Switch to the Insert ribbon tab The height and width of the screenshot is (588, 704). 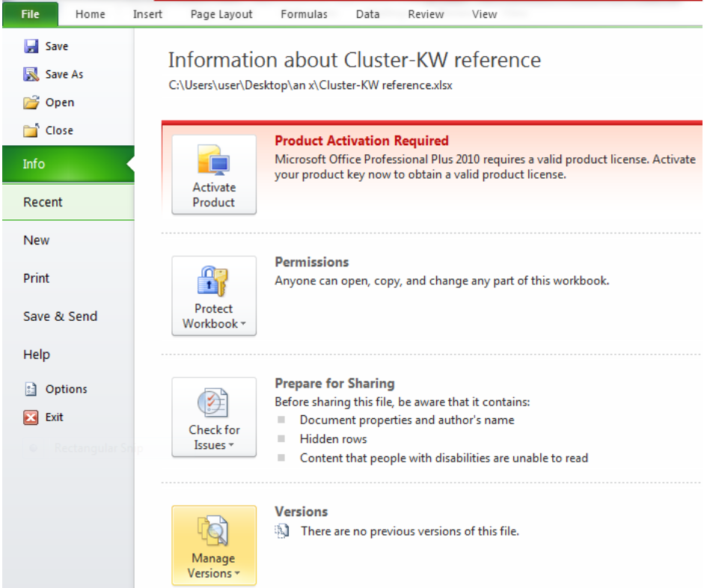(147, 14)
